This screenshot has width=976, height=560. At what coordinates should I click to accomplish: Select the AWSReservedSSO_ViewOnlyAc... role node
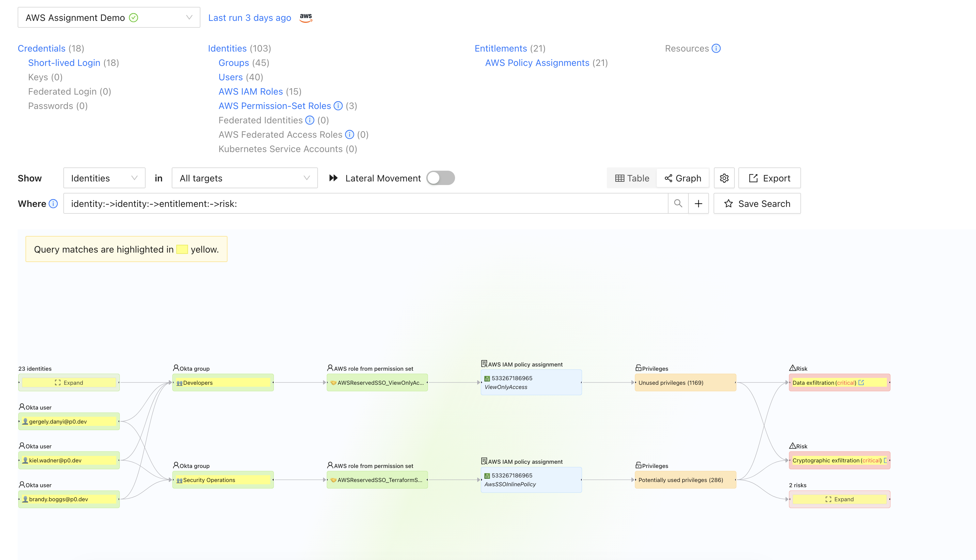[x=377, y=382]
